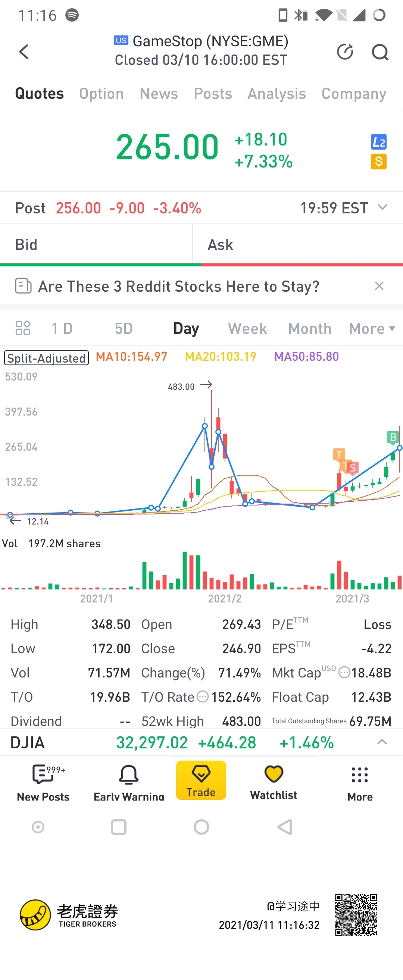The width and height of the screenshot is (403, 980).
Task: Open the search magnifier icon
Action: [380, 52]
